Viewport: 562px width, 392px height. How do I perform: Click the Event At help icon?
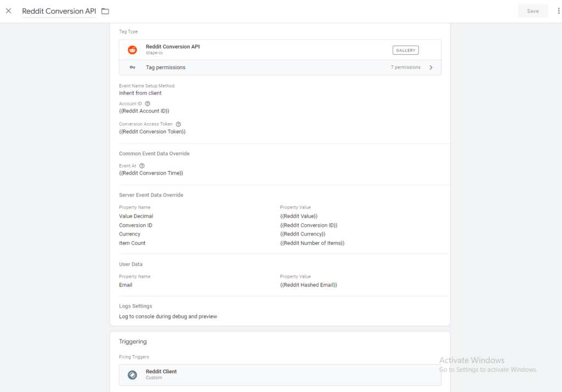click(142, 166)
